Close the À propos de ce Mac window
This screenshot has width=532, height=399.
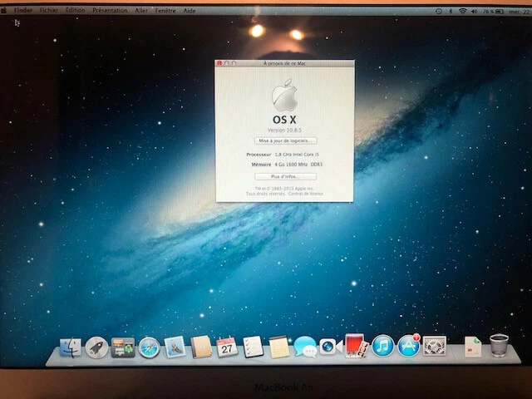coord(219,63)
